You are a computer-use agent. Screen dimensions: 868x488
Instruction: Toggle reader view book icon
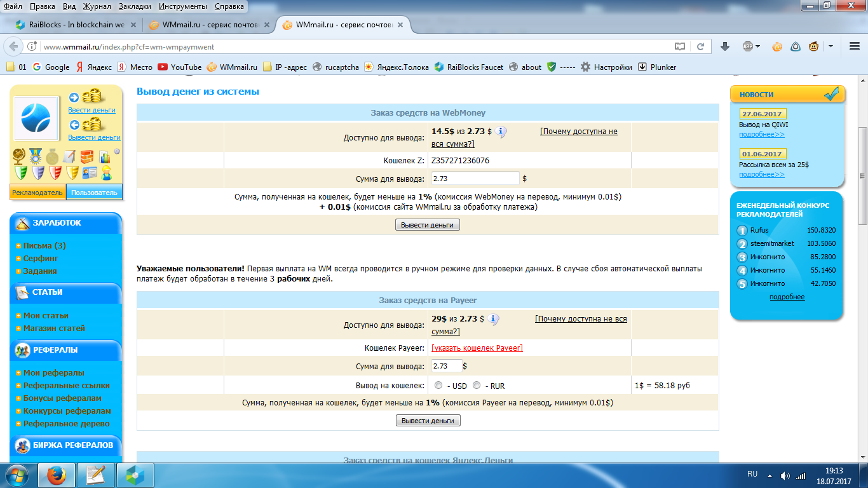680,46
